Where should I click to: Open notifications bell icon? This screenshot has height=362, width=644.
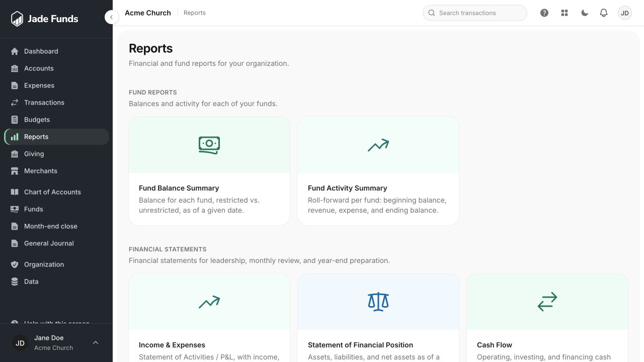point(604,13)
